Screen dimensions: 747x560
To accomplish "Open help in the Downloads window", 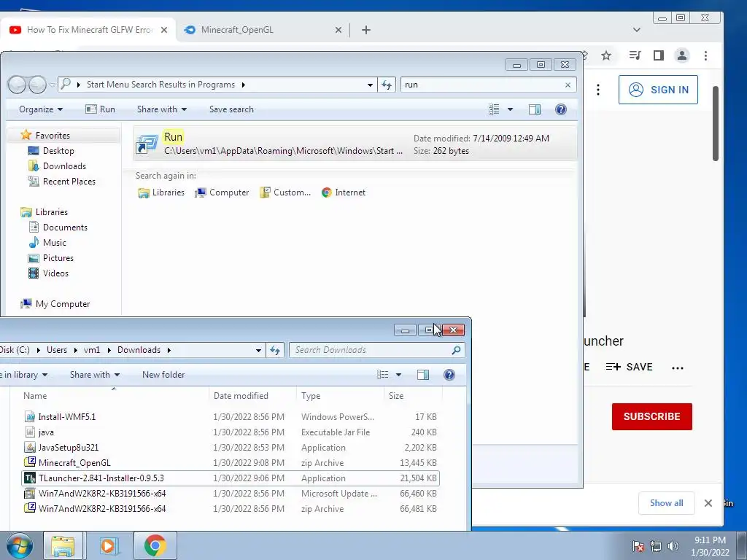I will pyautogui.click(x=449, y=375).
